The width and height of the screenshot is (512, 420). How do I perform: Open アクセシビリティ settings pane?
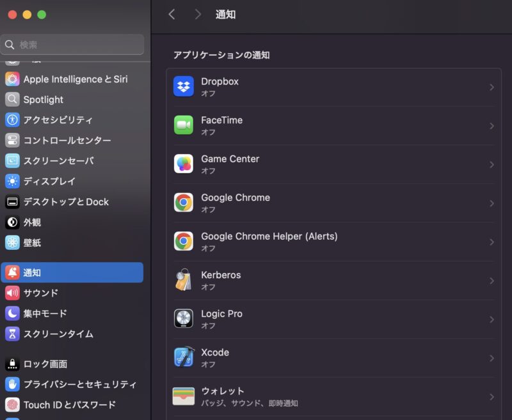click(72, 120)
